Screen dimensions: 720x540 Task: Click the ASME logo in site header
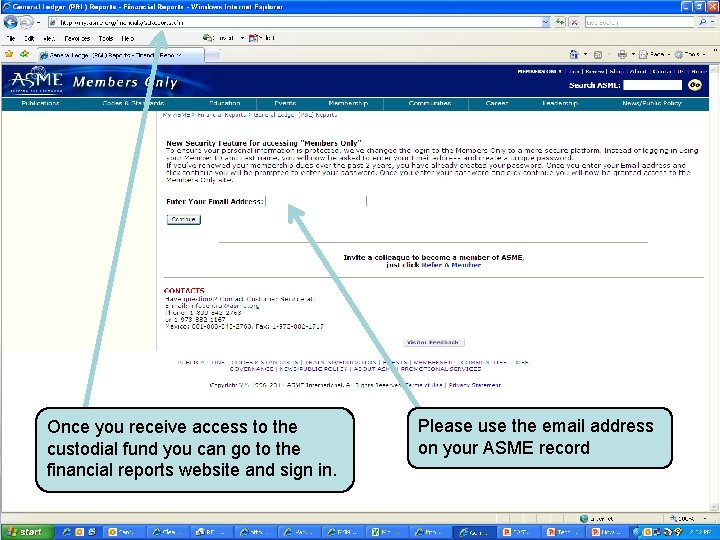(36, 80)
